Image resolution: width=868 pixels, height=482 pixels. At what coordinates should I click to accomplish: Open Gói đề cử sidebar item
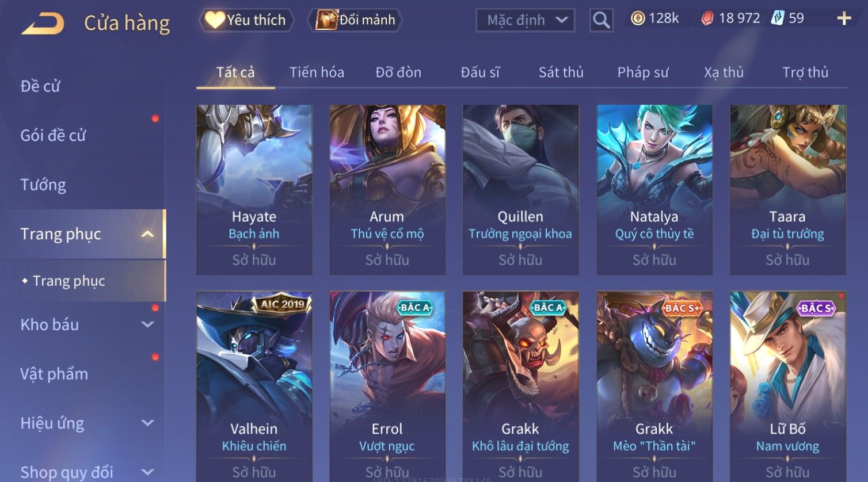pyautogui.click(x=53, y=135)
